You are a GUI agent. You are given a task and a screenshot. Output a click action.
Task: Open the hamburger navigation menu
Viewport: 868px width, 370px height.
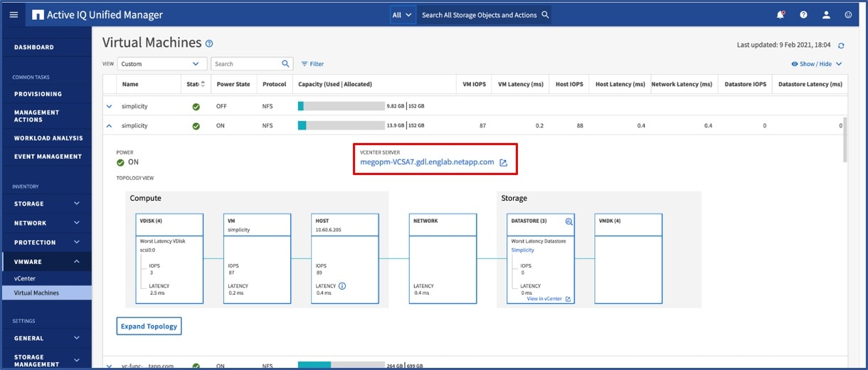14,15
